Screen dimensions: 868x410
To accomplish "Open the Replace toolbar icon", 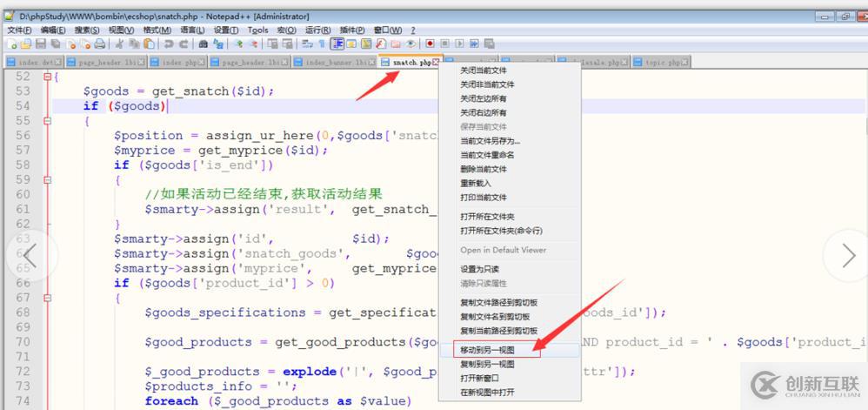I will [x=218, y=44].
